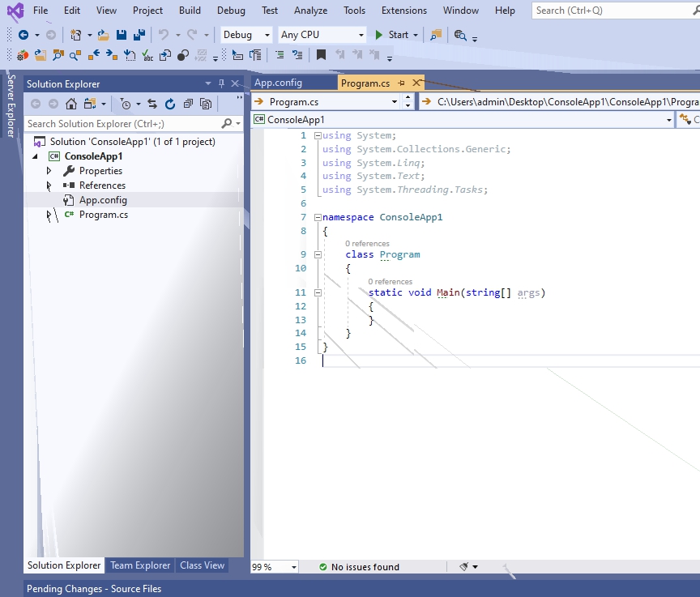Screen dimensions: 700x597
Task: Open Solution Explorer window options dropdown arrow
Action: (x=208, y=83)
